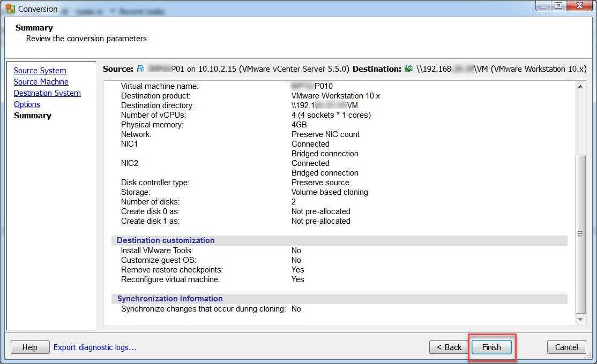
Task: Open the Source Machine step
Action: [x=41, y=82]
